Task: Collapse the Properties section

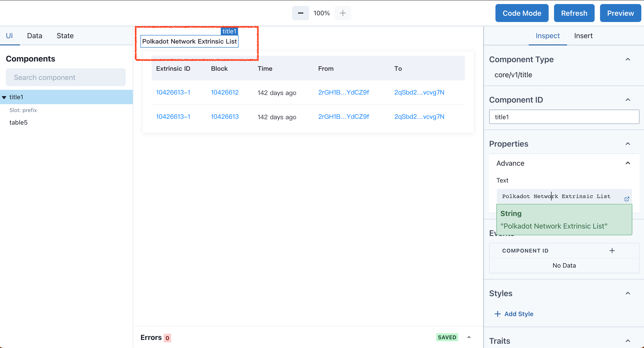Action: (x=628, y=144)
